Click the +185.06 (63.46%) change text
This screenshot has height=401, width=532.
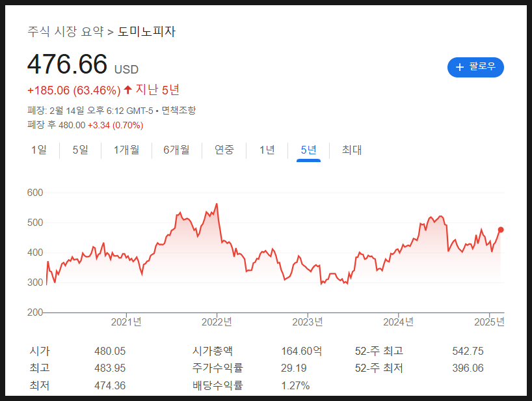tap(74, 90)
